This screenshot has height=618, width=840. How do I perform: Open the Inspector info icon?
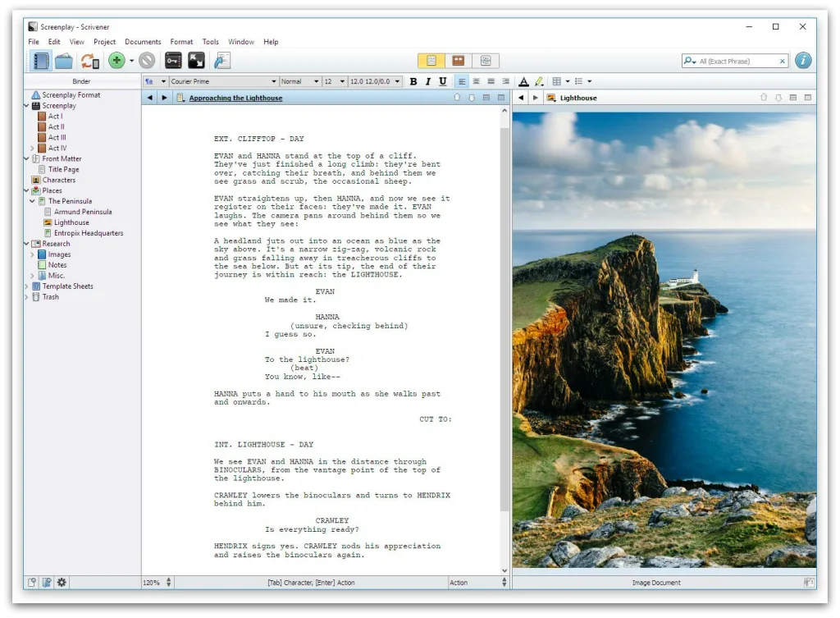click(x=803, y=61)
